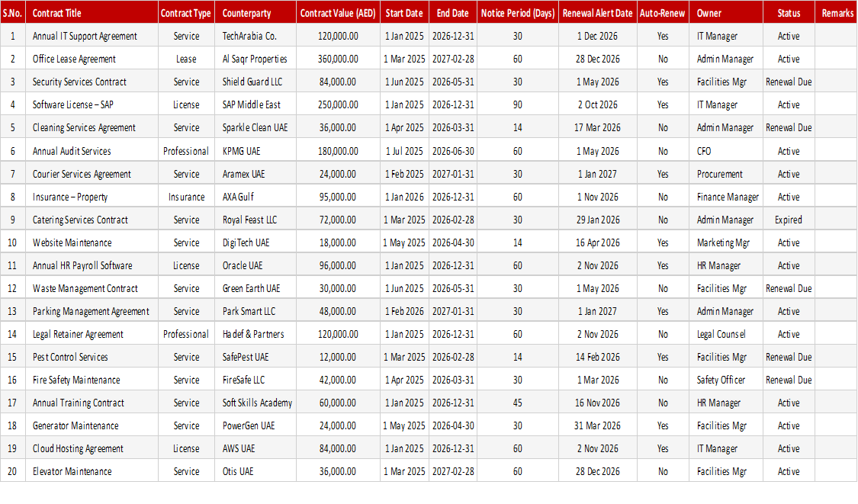Screen dimensions: 858x504
Task: Select the End Date column header
Action: pyautogui.click(x=452, y=13)
